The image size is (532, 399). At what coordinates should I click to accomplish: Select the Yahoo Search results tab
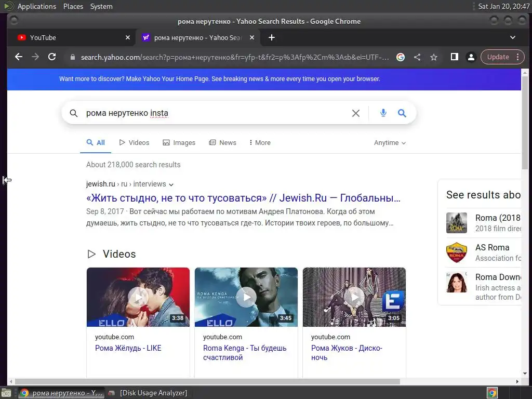coord(198,37)
